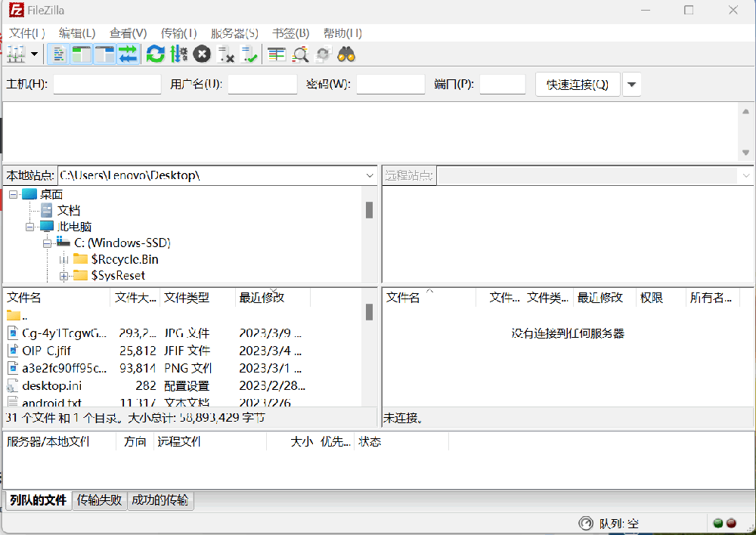Viewport: 756px width, 535px height.
Task: Open the 服务器(S) menu
Action: [234, 33]
